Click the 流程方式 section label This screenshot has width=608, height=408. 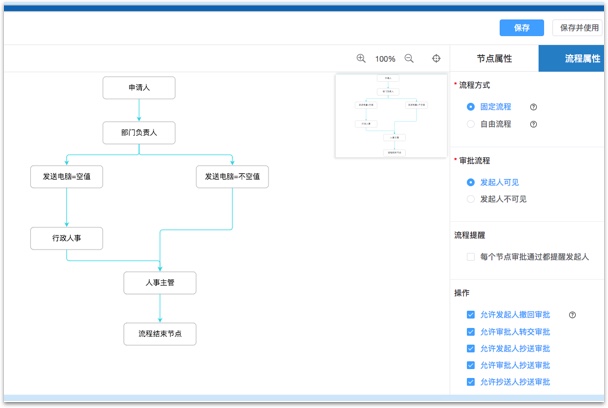pyautogui.click(x=474, y=85)
